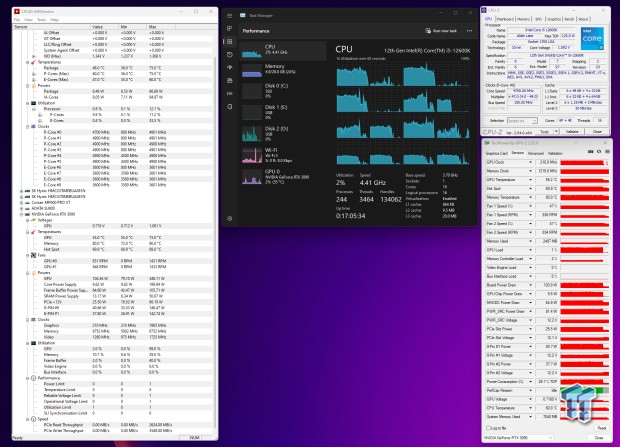Open Services icon in Task Manager sidebar
The width and height of the screenshot is (620, 447).
coord(230,106)
